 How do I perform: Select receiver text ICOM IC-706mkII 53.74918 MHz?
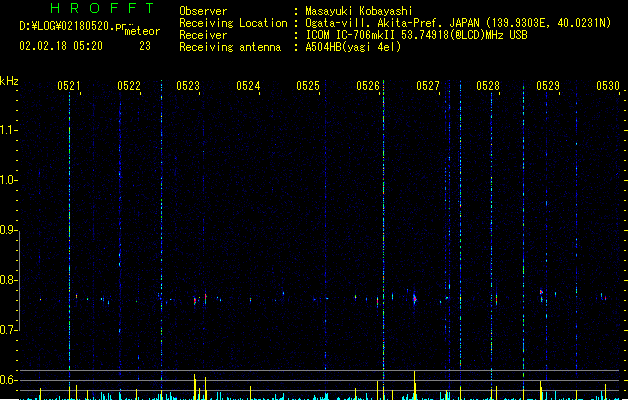click(x=416, y=35)
